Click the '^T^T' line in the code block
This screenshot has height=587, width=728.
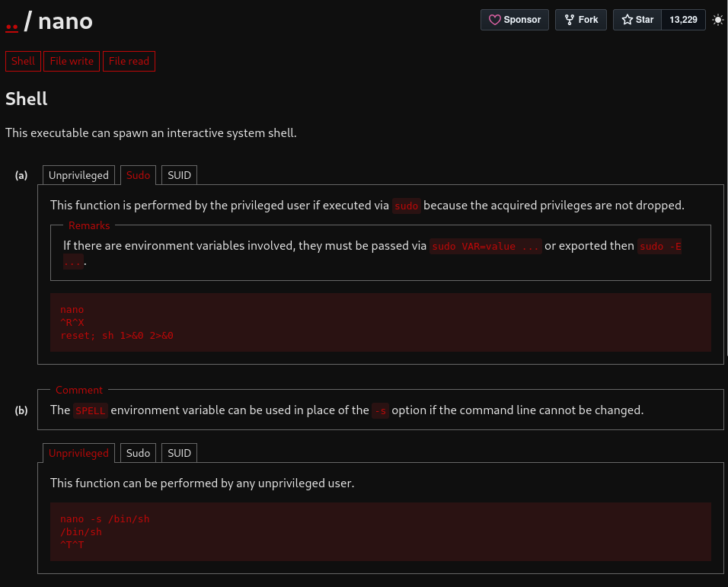pos(72,545)
